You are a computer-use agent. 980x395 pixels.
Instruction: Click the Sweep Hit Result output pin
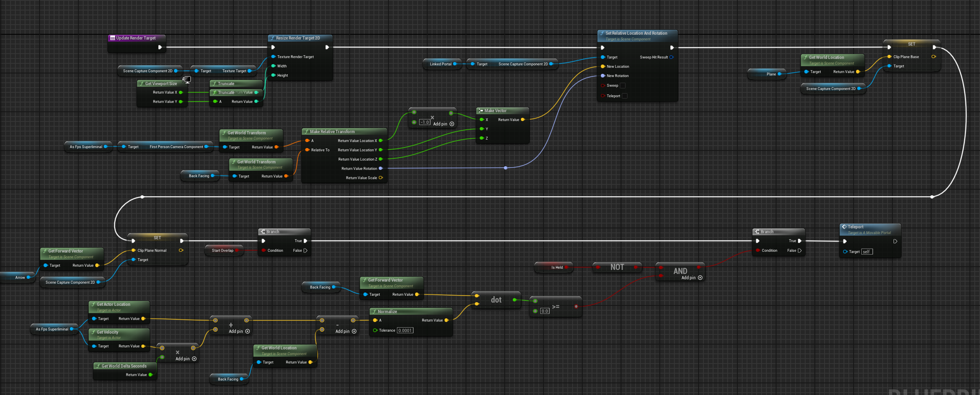click(671, 57)
